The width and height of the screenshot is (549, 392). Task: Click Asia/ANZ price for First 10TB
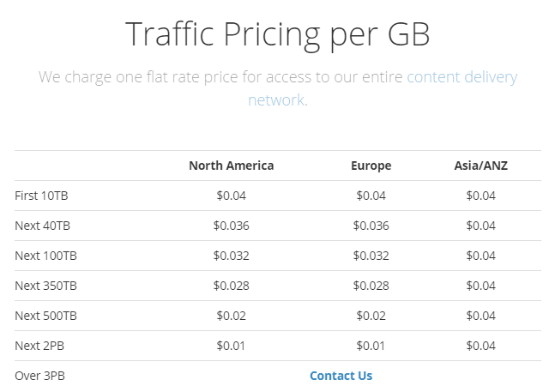pos(480,196)
